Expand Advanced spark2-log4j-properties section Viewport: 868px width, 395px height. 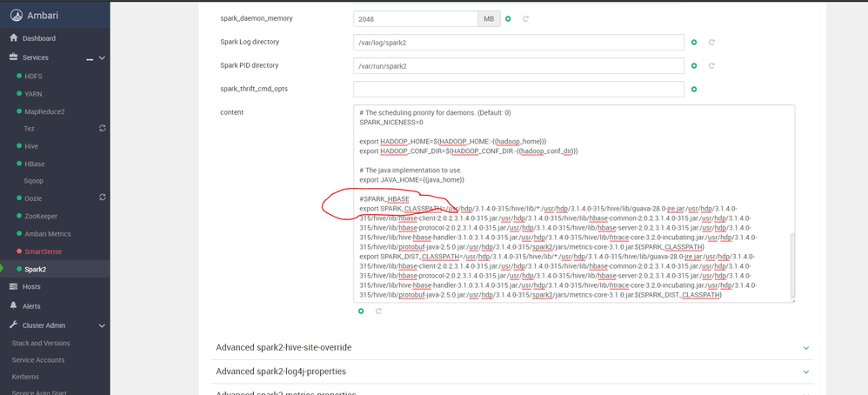click(x=512, y=372)
